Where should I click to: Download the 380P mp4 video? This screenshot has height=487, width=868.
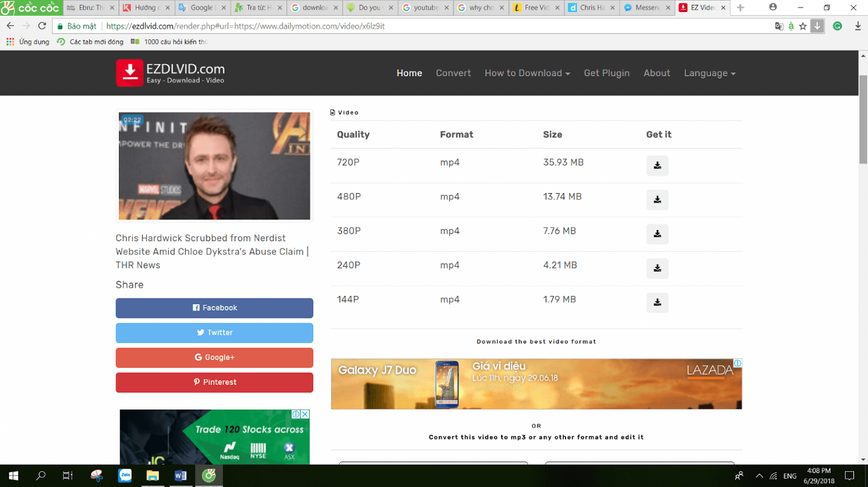click(x=657, y=234)
